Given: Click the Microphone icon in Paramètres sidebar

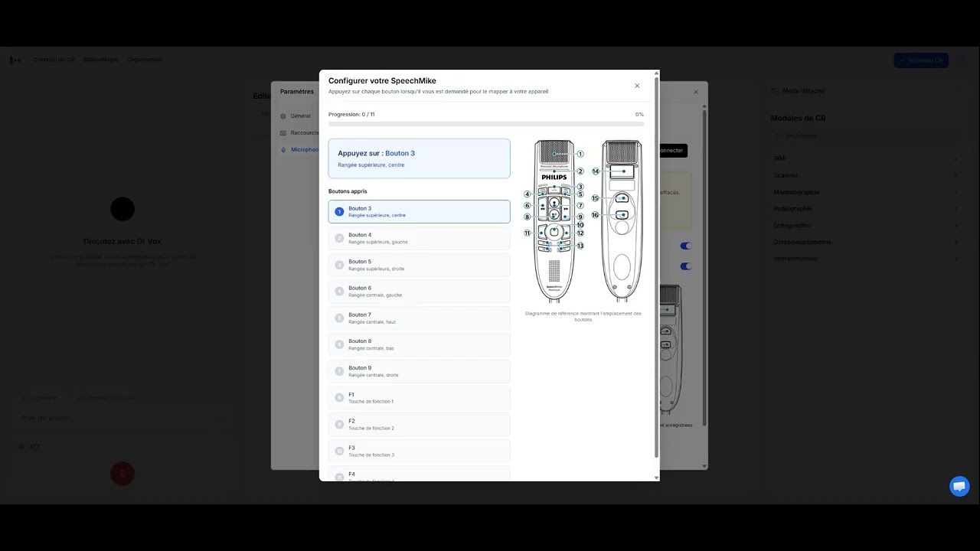Looking at the screenshot, I should click(x=283, y=149).
